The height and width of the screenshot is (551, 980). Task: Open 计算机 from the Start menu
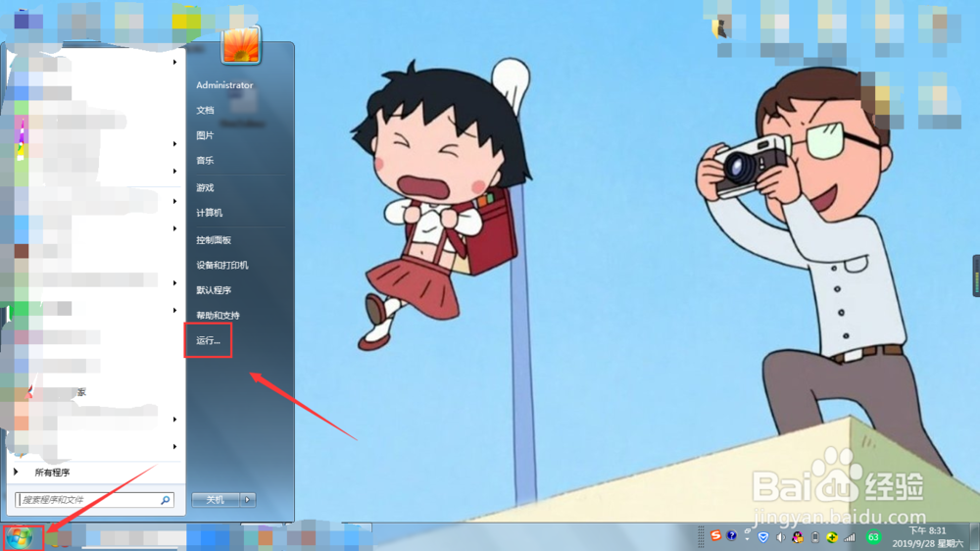pos(210,213)
